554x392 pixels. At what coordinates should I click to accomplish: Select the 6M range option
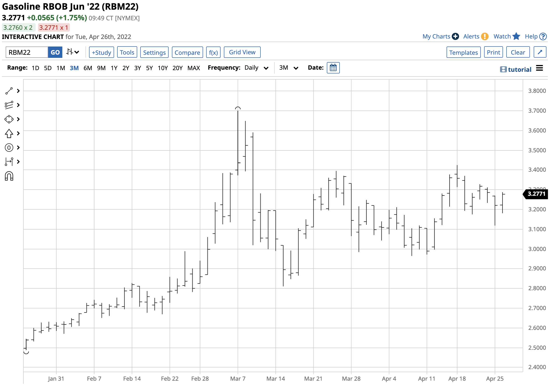click(x=88, y=68)
